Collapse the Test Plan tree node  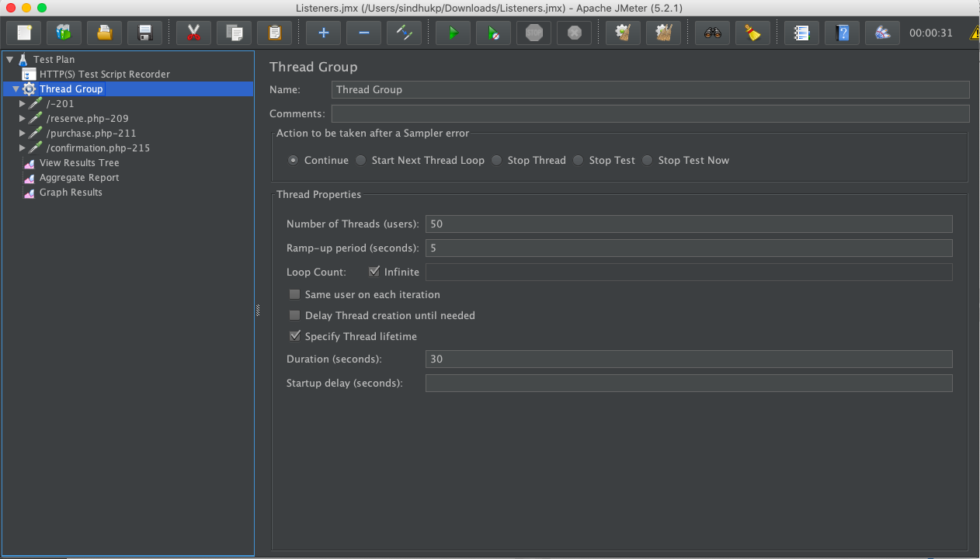point(9,59)
